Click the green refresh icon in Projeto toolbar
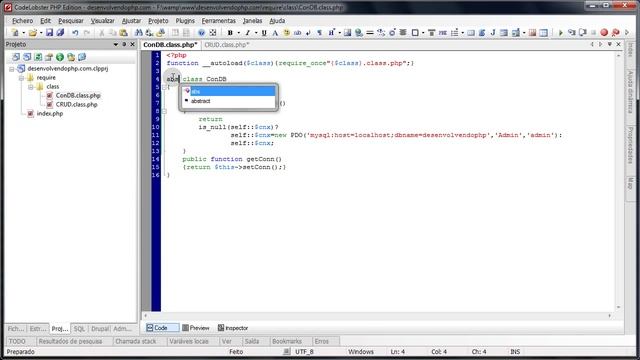The width and height of the screenshot is (640, 360). 38,57
